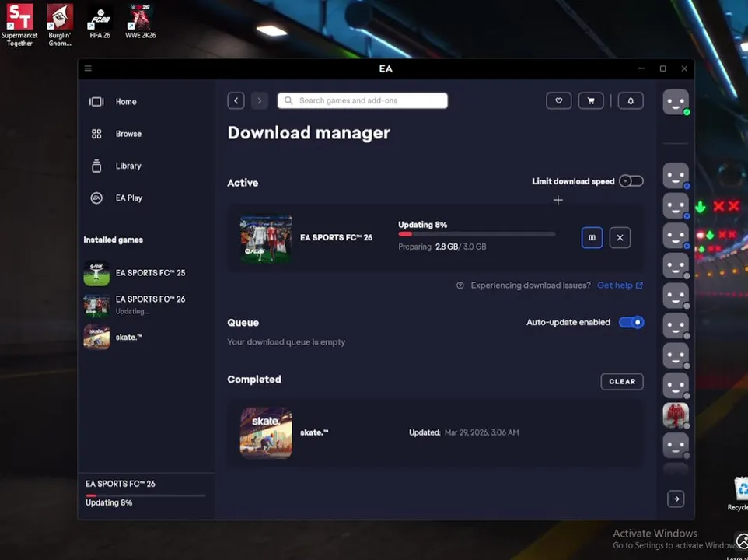Screen dimensions: 748x560
Task: Open the hamburger menu in the EA title bar
Action: coord(88,68)
